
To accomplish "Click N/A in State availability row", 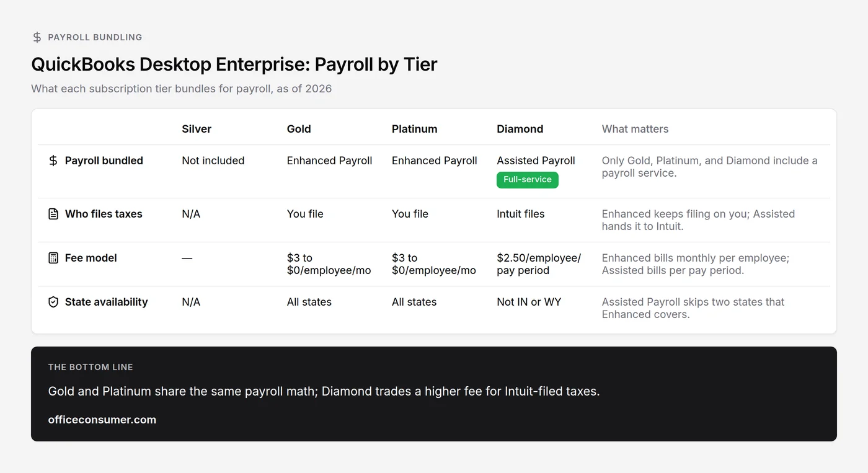I will [191, 302].
